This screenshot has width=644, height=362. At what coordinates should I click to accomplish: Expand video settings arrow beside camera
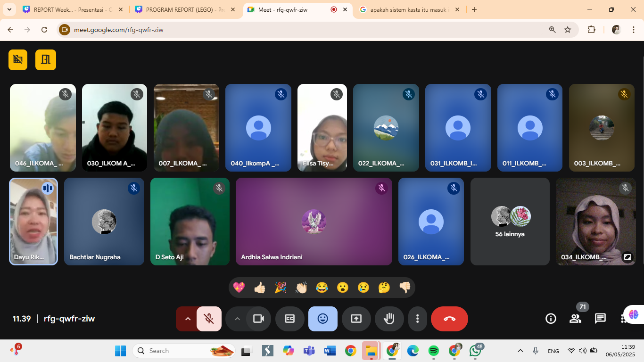[x=237, y=319]
